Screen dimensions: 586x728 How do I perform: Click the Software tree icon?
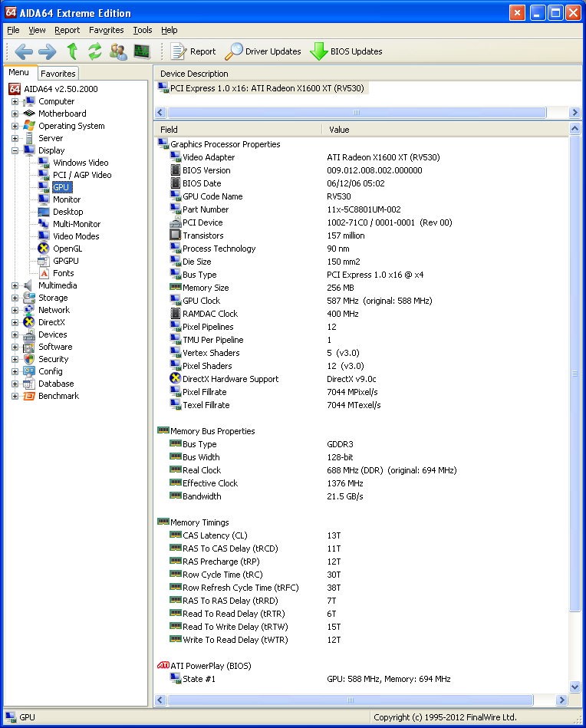pos(29,348)
